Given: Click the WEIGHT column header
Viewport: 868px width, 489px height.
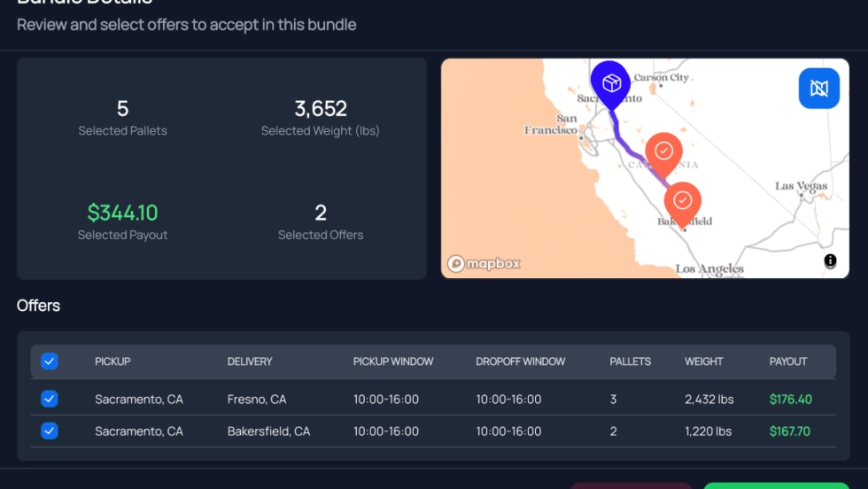Looking at the screenshot, I should (x=704, y=361).
